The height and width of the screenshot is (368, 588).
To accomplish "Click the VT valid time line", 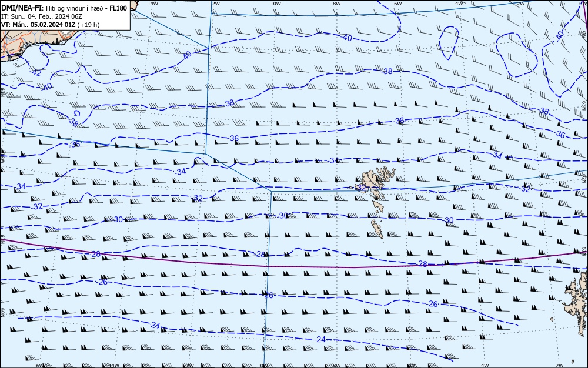I will coord(50,25).
